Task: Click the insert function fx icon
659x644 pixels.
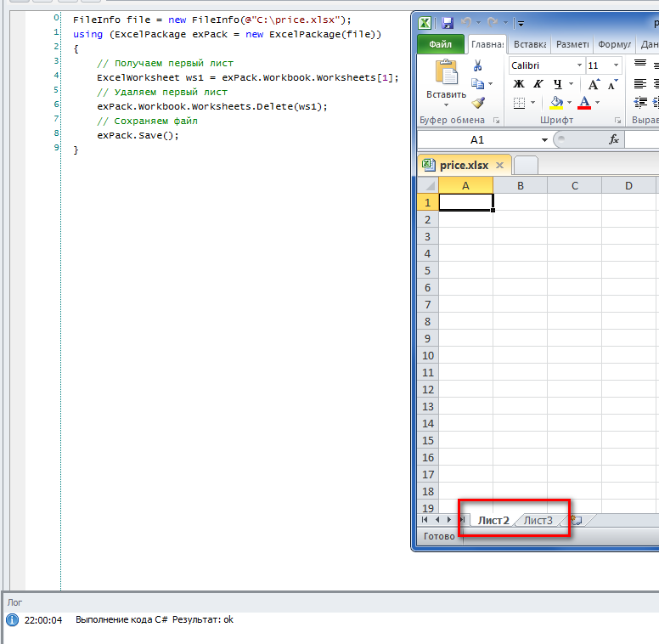Action: pos(614,139)
